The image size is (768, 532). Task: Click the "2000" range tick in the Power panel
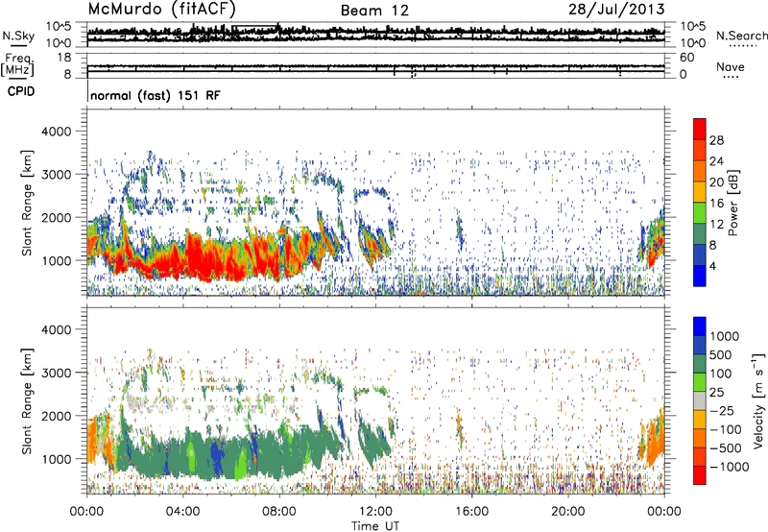tap(56, 217)
